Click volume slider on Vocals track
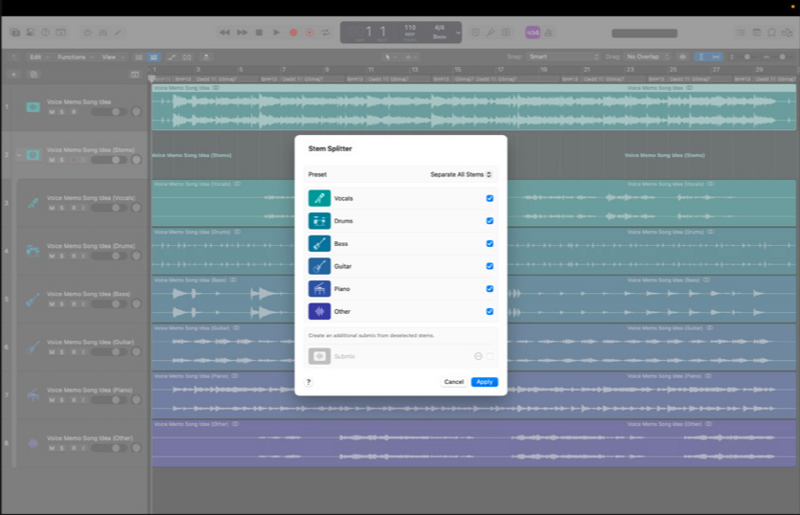Viewport: 800px width, 515px height. (110, 208)
